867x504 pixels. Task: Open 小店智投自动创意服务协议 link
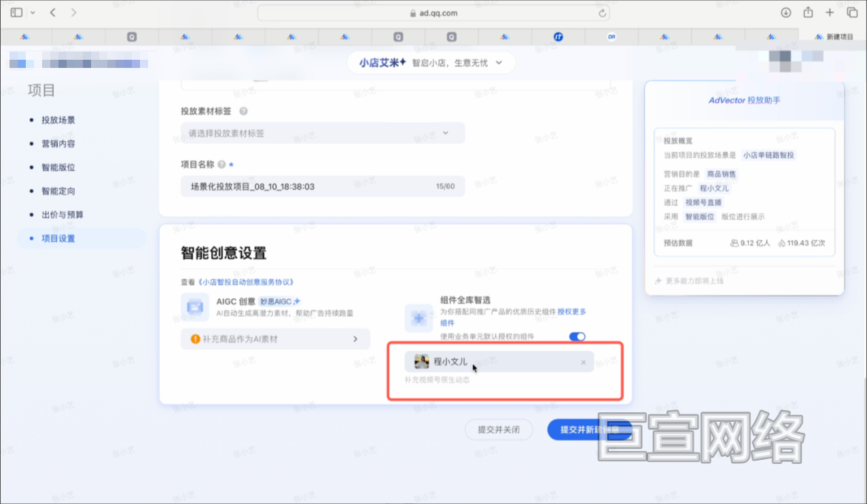pyautogui.click(x=247, y=282)
